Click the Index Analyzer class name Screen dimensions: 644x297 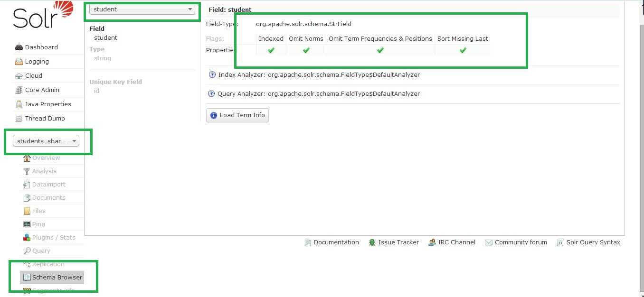344,74
